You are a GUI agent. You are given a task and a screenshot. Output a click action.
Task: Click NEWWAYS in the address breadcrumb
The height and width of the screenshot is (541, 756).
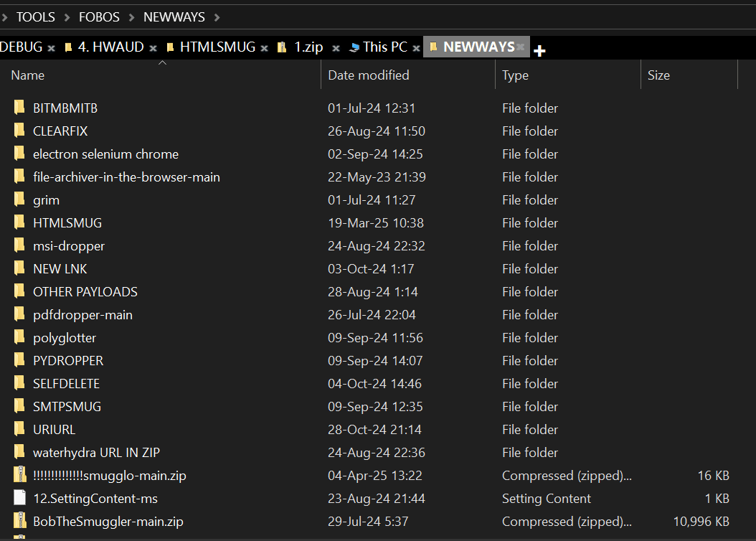(x=174, y=17)
